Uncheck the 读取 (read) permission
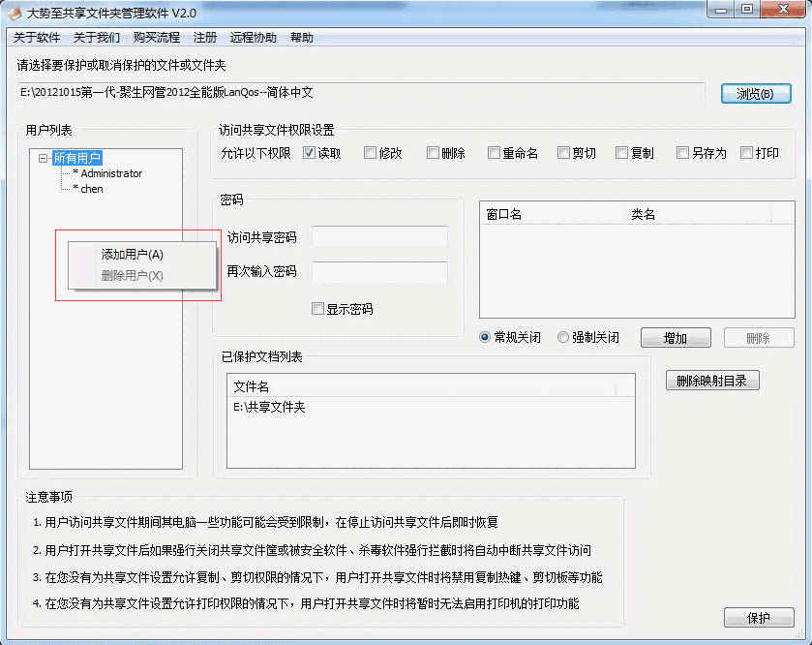 click(x=308, y=152)
